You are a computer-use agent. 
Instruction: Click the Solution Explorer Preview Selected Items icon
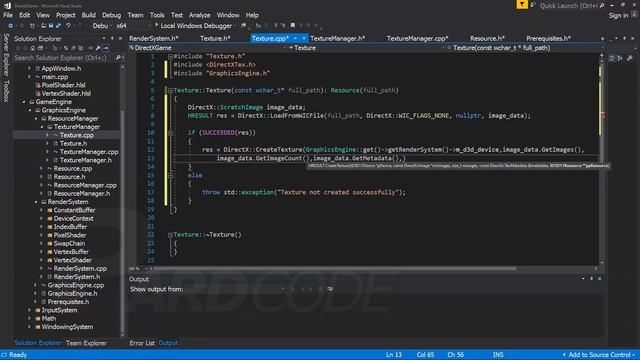click(x=106, y=48)
